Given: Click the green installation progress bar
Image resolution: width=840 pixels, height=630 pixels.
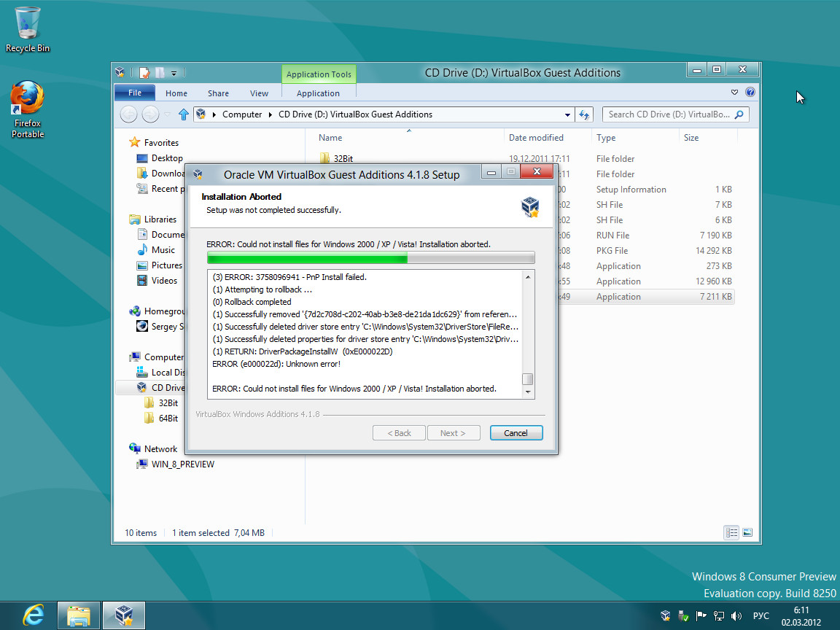Looking at the screenshot, I should coord(370,258).
